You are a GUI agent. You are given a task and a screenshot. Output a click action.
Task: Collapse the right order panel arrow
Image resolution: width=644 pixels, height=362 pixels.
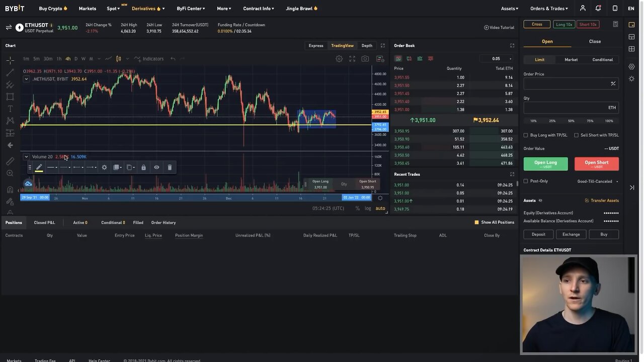632,188
